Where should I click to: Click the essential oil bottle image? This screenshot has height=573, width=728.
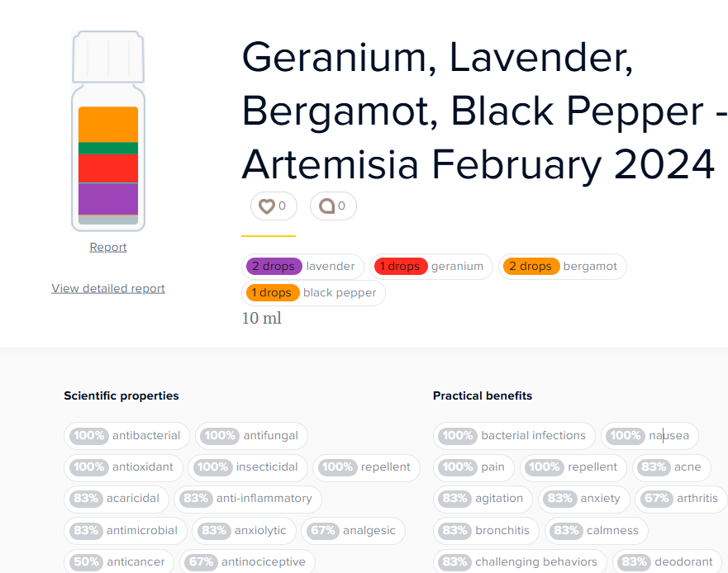[x=108, y=130]
